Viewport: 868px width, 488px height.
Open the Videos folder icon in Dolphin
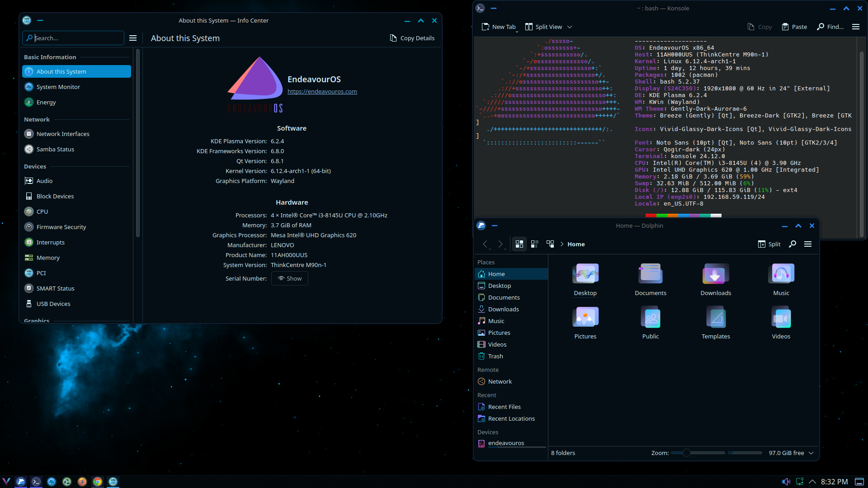[x=781, y=323]
